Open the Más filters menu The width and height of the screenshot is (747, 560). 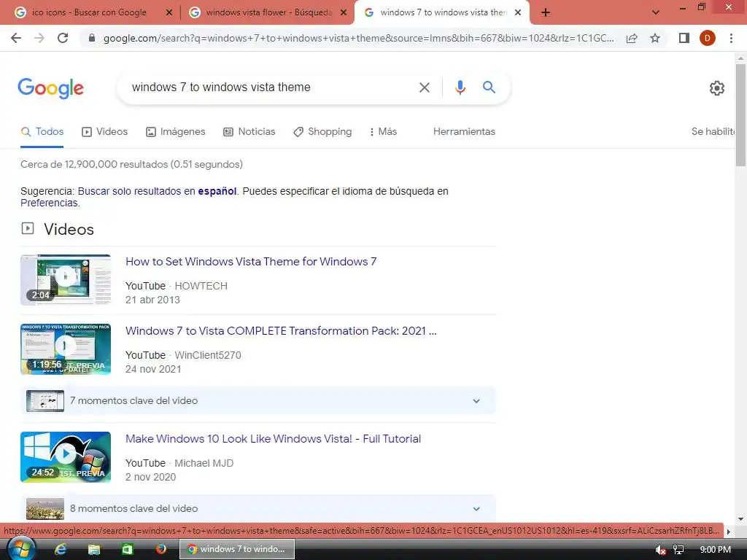384,131
